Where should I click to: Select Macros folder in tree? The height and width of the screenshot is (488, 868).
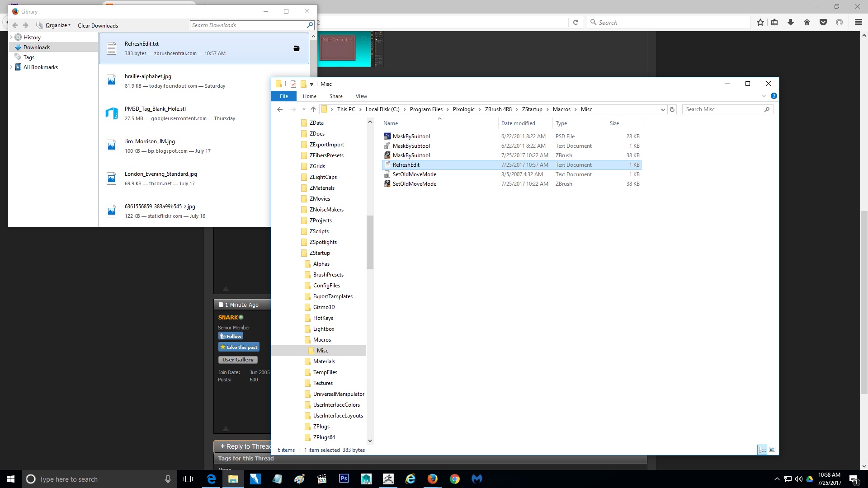pos(321,340)
